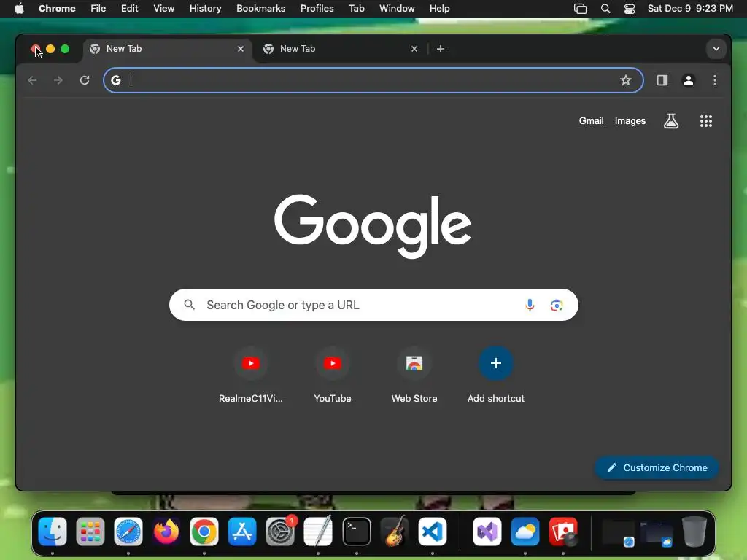Open the File menu
This screenshot has width=747, height=560.
(x=98, y=9)
